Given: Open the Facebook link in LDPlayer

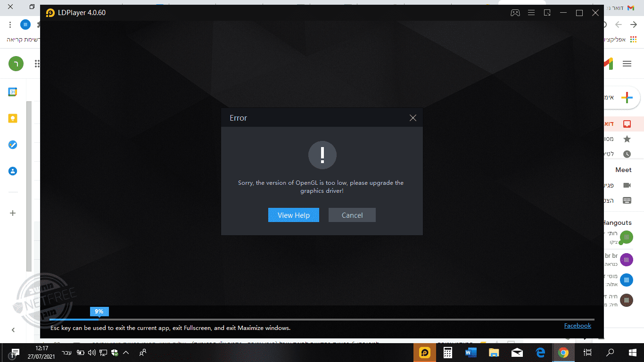Looking at the screenshot, I should coord(578,326).
